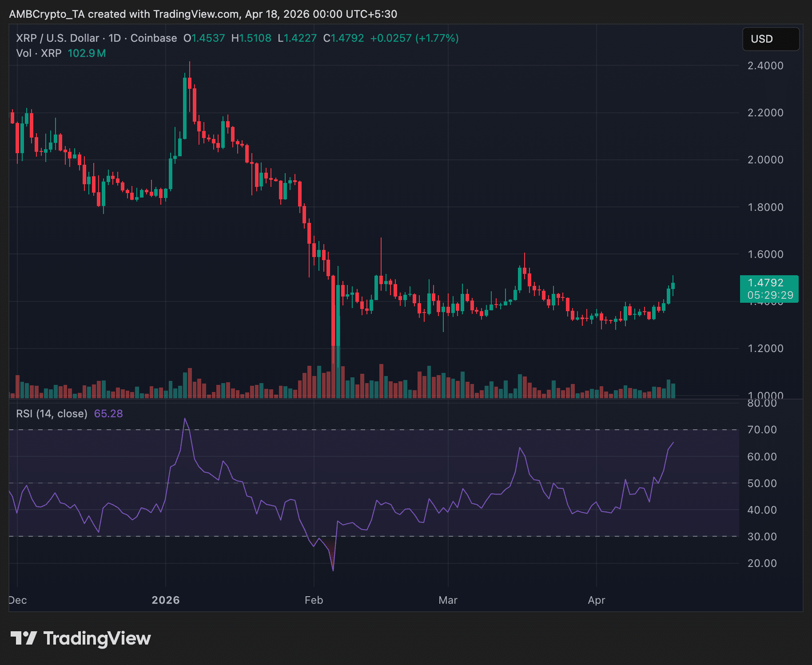Image resolution: width=812 pixels, height=665 pixels.
Task: Select the Apr label on the time axis
Action: 597,600
